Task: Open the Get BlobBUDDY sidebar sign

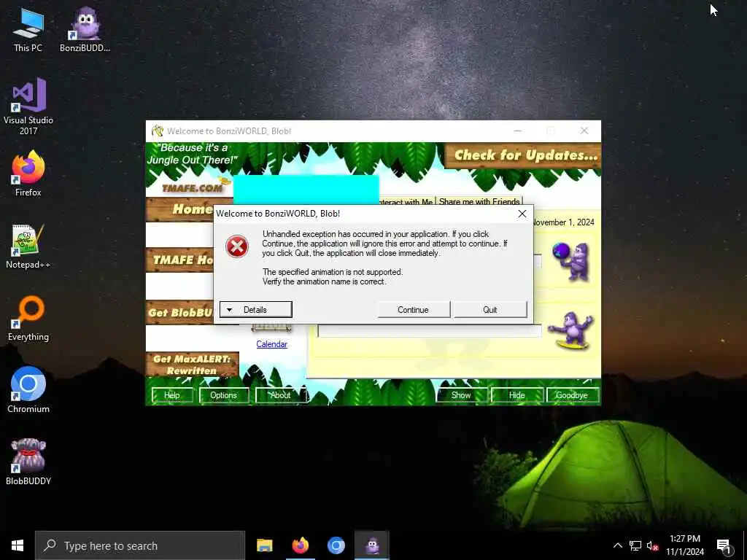Action: 180,313
